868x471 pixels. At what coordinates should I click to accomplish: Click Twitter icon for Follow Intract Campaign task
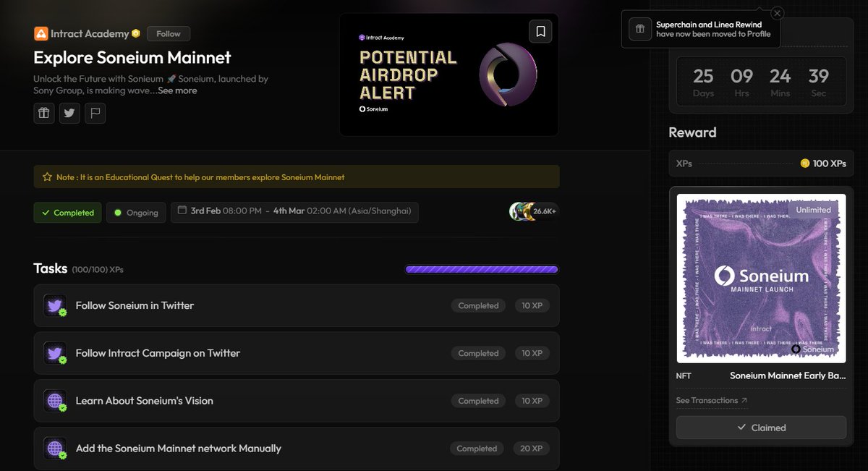[x=55, y=353]
